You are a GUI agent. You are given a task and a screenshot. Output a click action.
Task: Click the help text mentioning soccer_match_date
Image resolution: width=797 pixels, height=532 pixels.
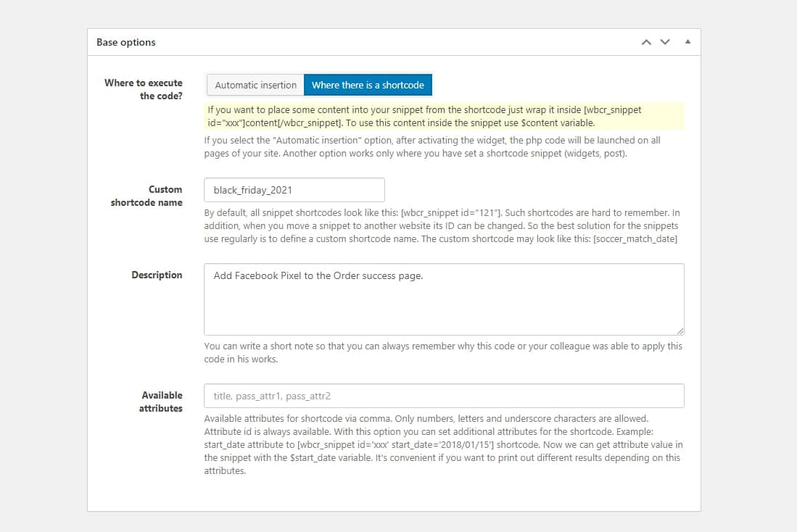pyautogui.click(x=442, y=225)
